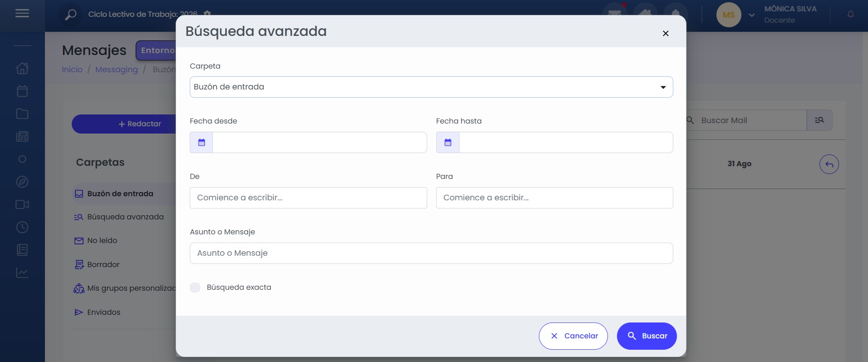Click the Cancelar button
Viewport: 868px width, 362px height.
pyautogui.click(x=573, y=336)
